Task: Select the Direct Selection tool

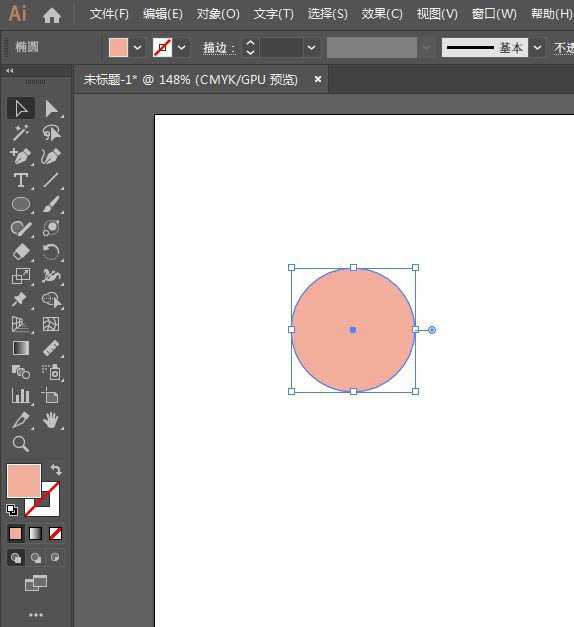Action: pos(51,108)
